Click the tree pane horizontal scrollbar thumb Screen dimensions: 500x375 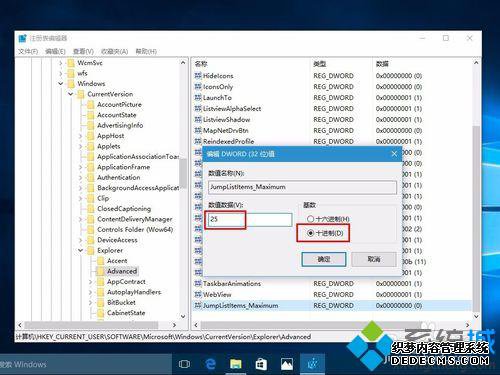point(91,325)
